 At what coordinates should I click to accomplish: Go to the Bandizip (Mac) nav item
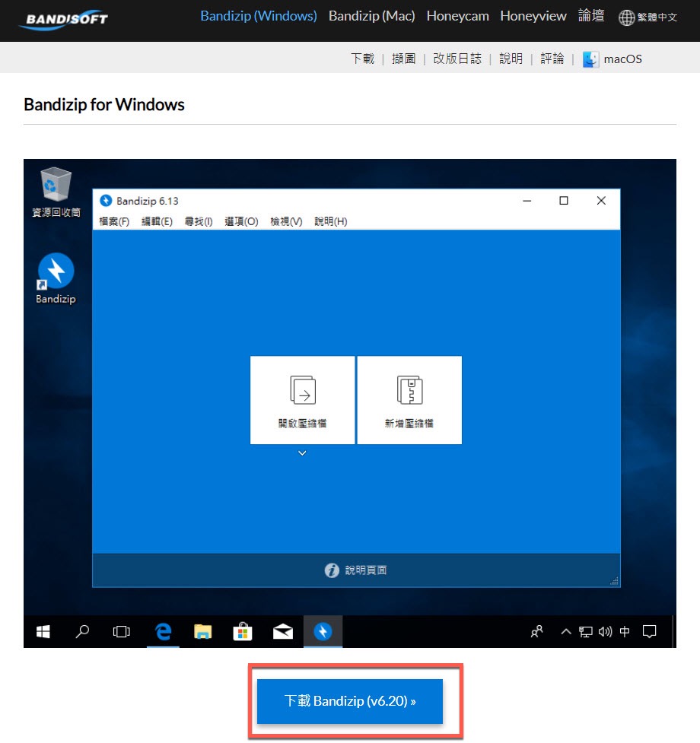372,16
